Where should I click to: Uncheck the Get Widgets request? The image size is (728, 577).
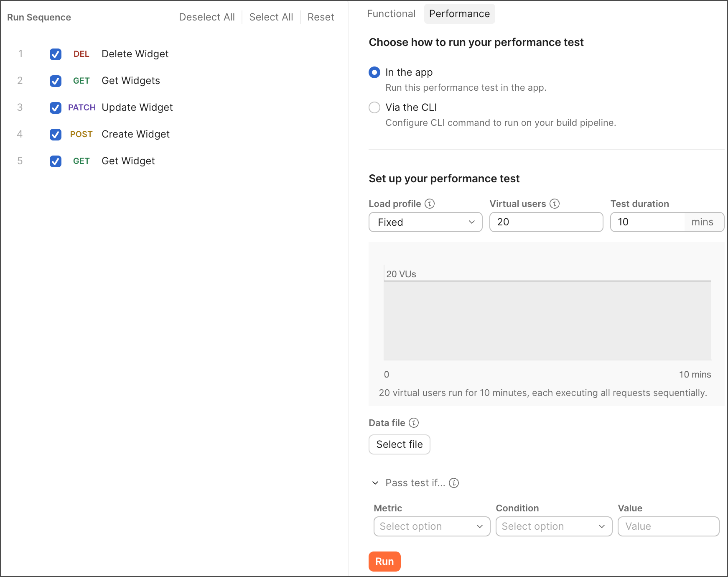[x=55, y=81]
